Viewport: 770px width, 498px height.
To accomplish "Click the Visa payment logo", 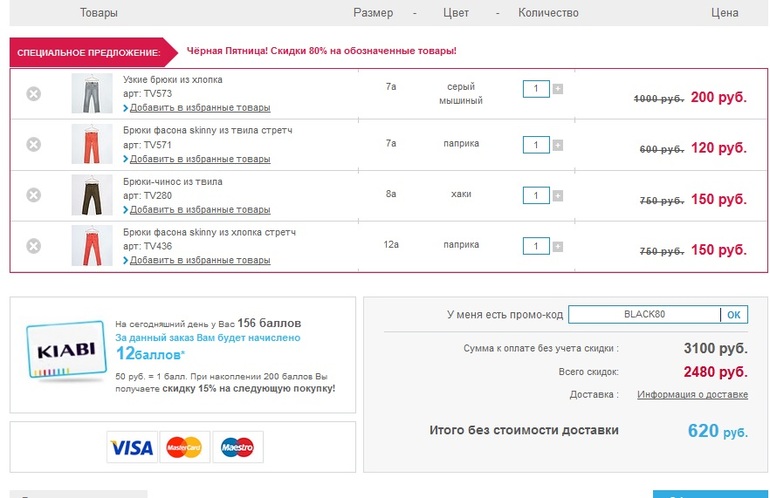I will [131, 447].
